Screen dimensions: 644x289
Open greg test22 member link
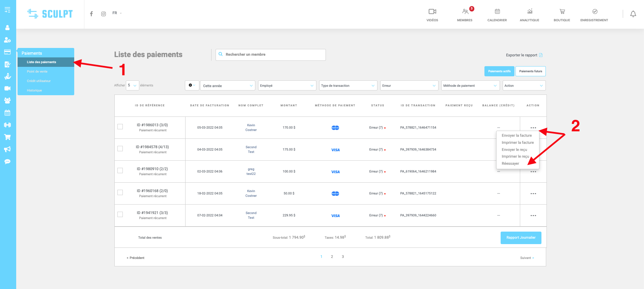coord(251,172)
